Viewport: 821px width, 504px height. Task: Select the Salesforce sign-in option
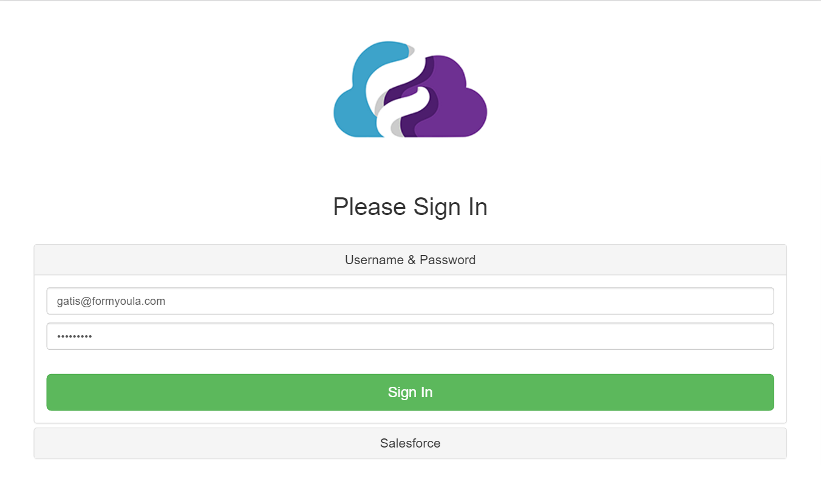coord(410,443)
